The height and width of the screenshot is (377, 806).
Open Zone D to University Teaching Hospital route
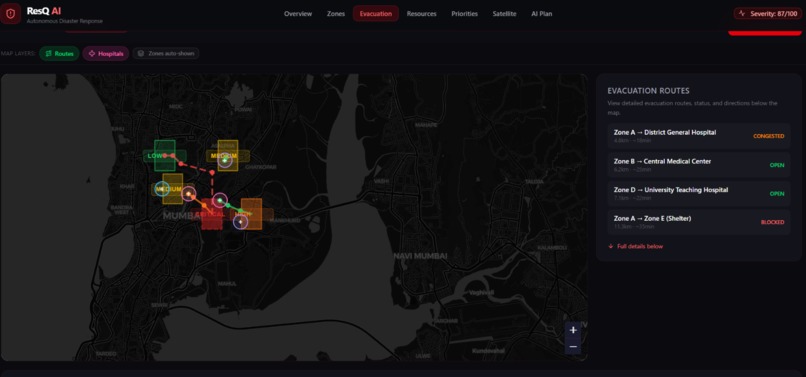point(699,193)
